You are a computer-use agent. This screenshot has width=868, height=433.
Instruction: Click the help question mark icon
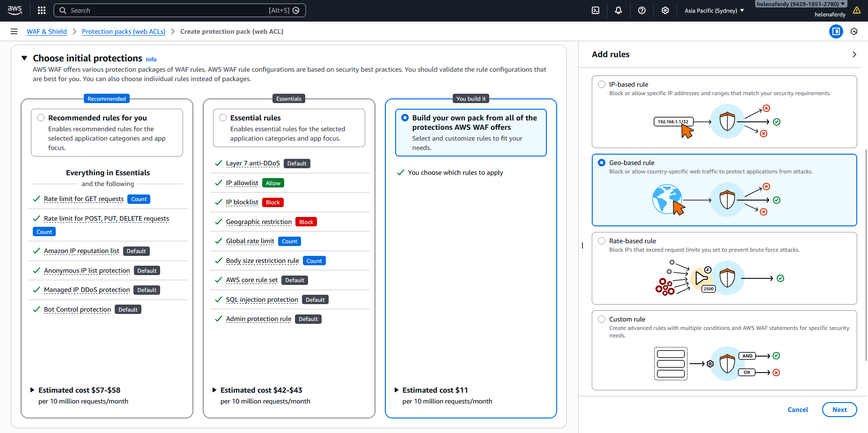pos(642,10)
